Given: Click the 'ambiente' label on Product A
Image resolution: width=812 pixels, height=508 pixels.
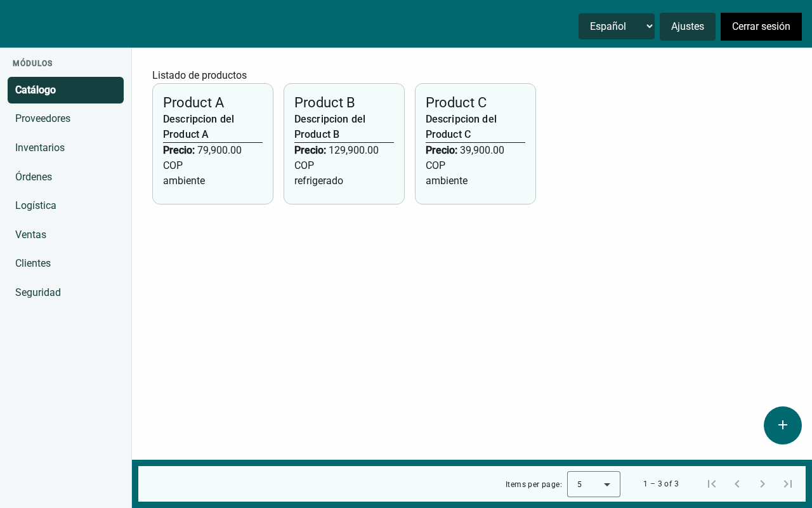Looking at the screenshot, I should pos(184,181).
